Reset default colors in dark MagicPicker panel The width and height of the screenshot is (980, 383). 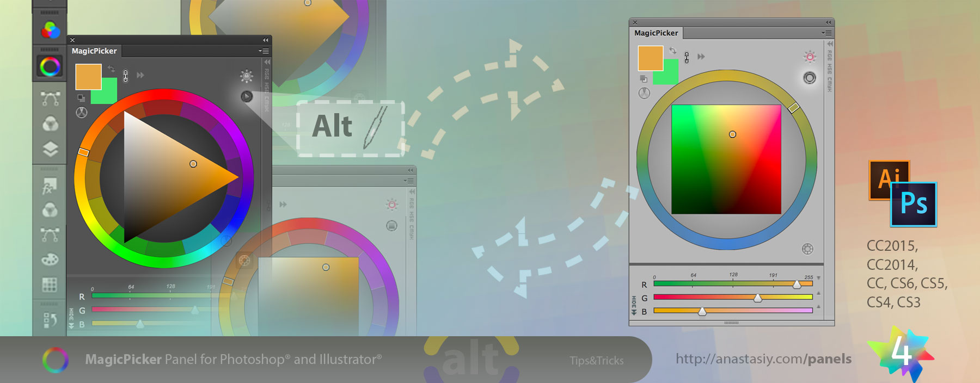coord(81,98)
